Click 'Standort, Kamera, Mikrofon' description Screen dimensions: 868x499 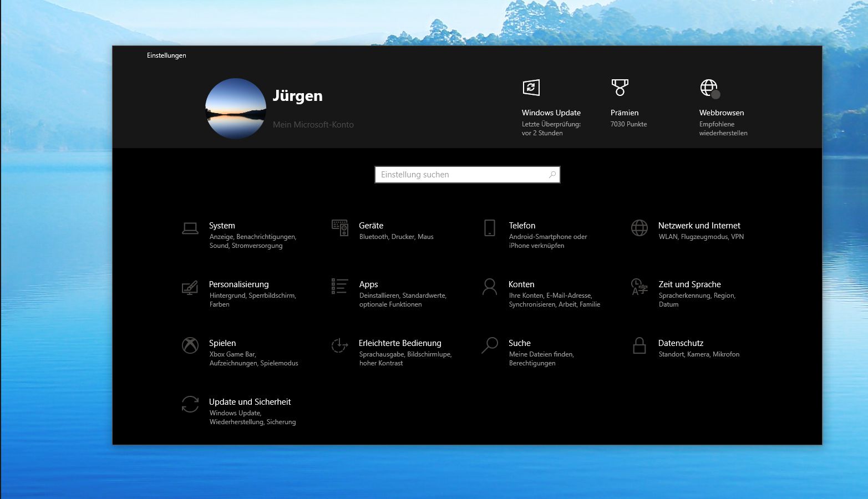click(x=699, y=354)
